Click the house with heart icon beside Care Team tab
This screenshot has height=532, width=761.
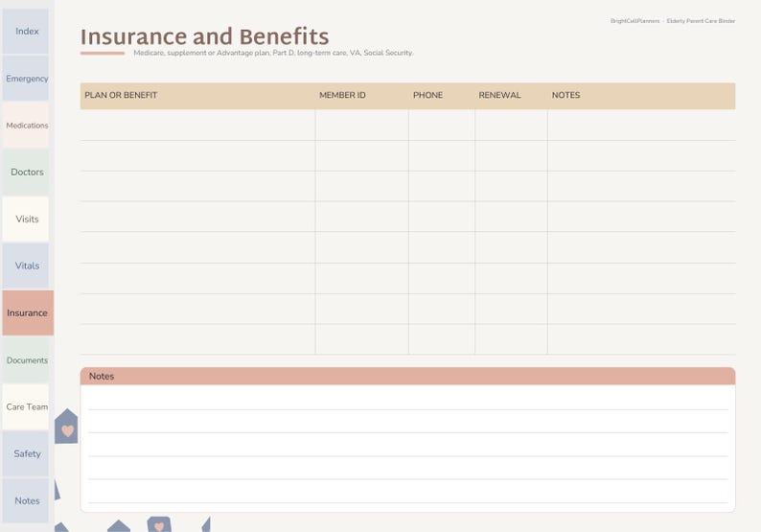66,427
